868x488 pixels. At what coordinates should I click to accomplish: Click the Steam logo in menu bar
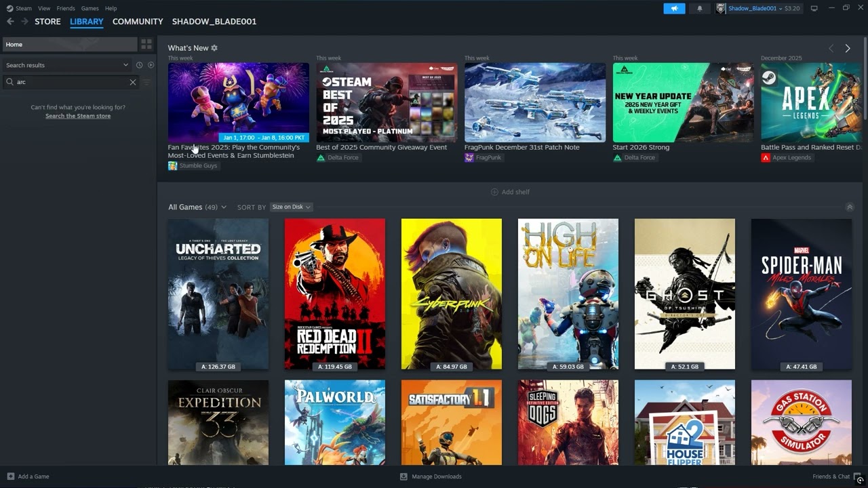(x=9, y=8)
